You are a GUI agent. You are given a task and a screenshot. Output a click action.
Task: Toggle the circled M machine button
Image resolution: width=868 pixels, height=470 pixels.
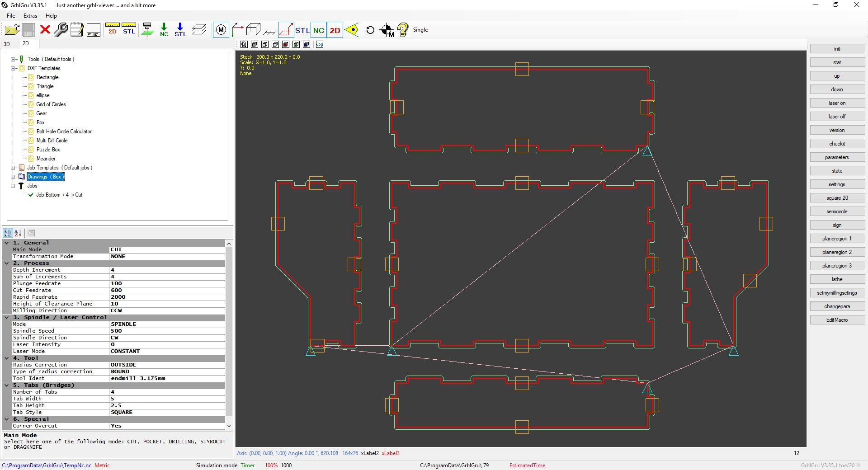[221, 30]
